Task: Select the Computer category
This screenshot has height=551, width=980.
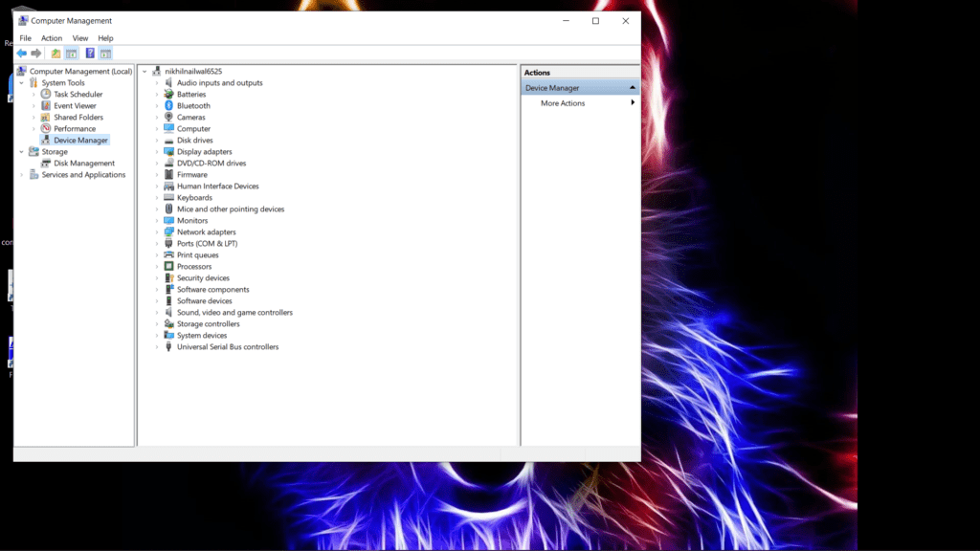Action: [x=193, y=129]
